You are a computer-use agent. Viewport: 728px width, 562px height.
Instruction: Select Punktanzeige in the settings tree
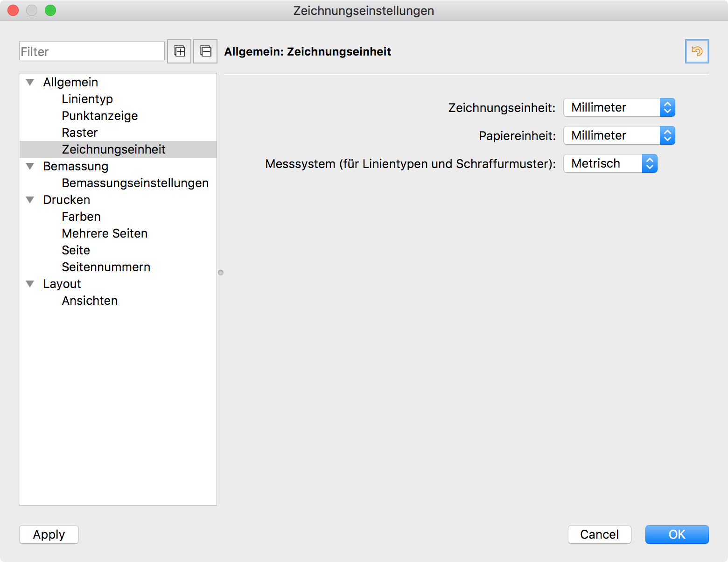[100, 116]
